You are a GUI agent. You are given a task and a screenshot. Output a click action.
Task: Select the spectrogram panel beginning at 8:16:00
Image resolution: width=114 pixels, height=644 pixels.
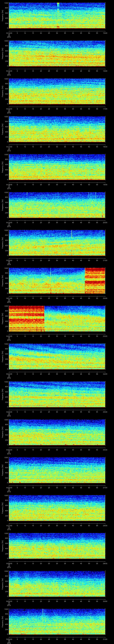tap(57, 91)
